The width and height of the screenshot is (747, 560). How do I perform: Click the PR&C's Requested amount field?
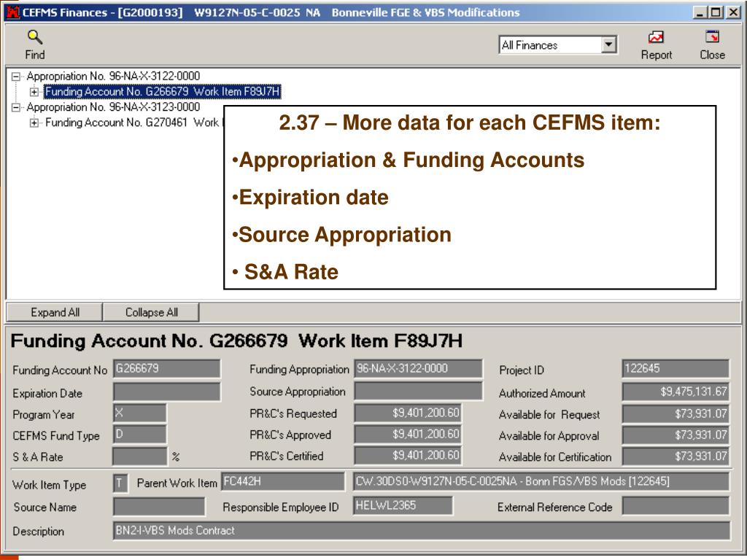(408, 413)
